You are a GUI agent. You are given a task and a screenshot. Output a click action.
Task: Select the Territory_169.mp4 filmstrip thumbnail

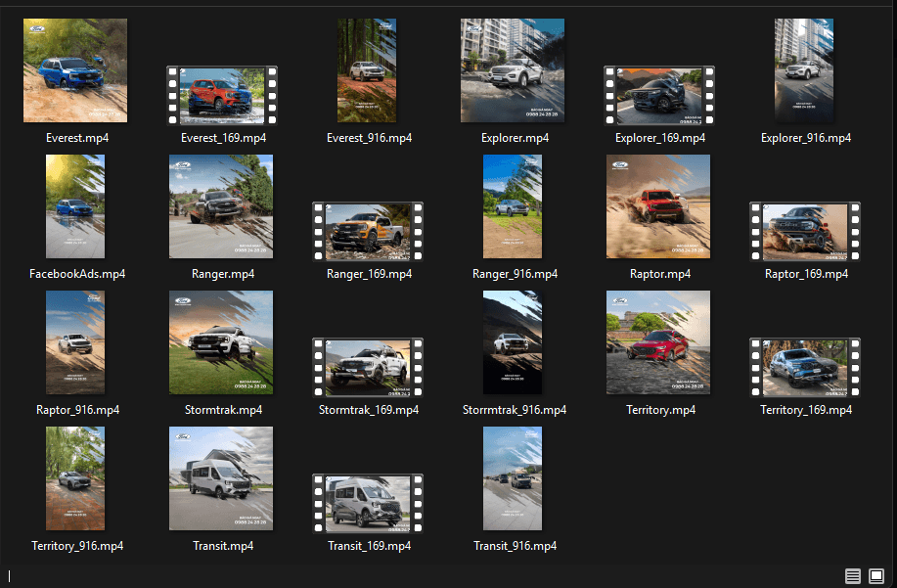point(805,367)
